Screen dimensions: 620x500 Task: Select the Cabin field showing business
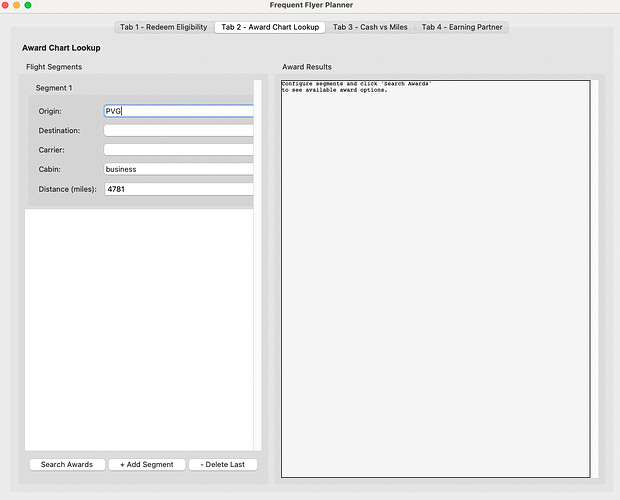[178, 169]
